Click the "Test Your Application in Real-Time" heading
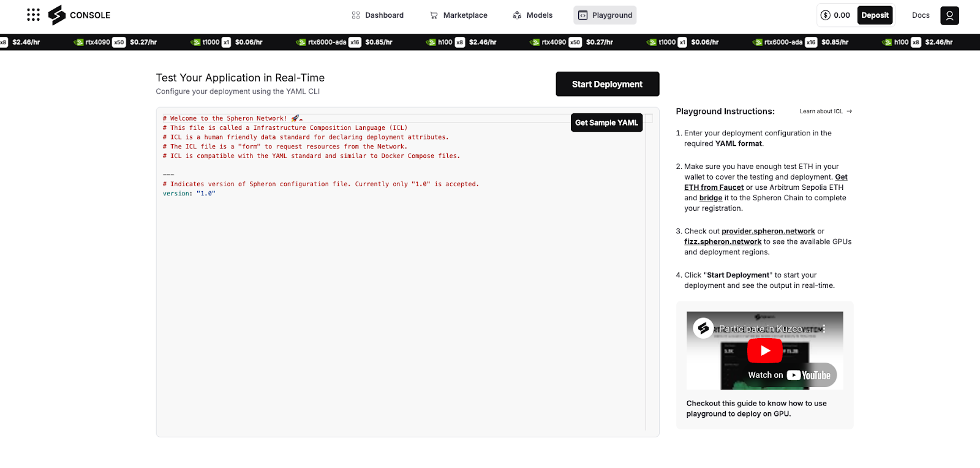The width and height of the screenshot is (980, 468). click(x=240, y=78)
